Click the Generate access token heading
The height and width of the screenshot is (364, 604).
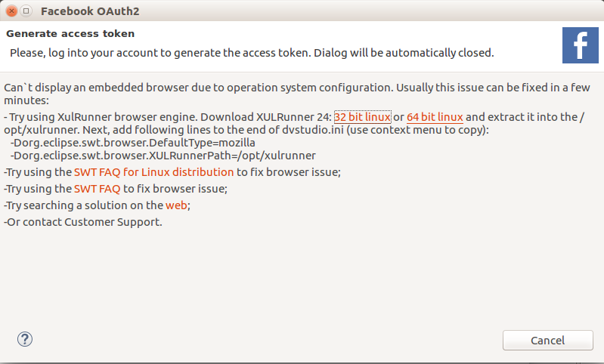click(70, 34)
